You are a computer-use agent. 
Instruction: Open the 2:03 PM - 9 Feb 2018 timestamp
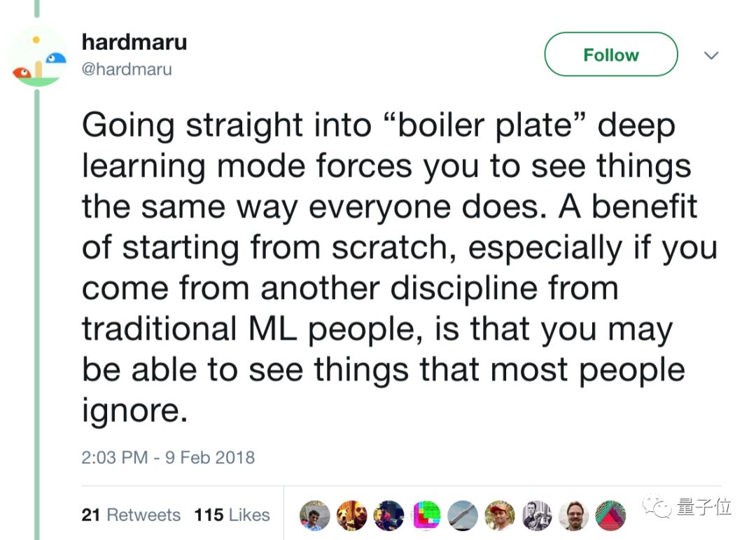point(168,458)
